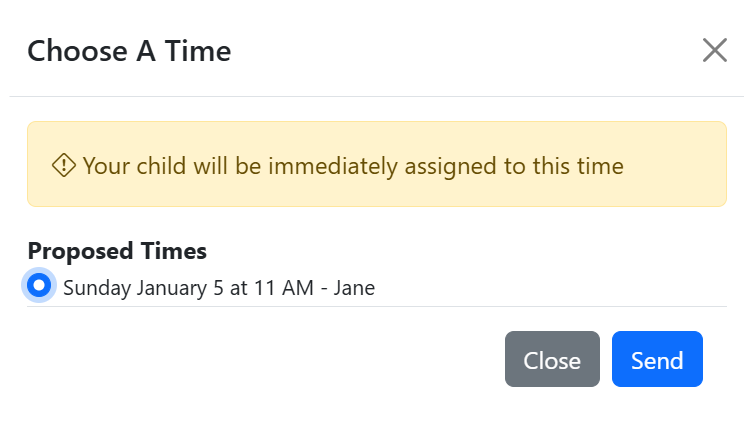
Task: Click the "Proposed Times" heading
Action: [117, 251]
